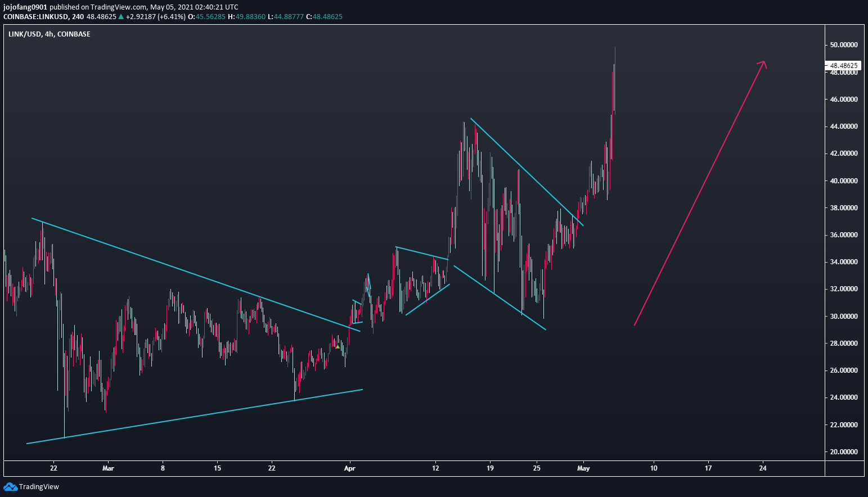
Task: Click the 34.00000 price axis label
Action: [x=844, y=262]
